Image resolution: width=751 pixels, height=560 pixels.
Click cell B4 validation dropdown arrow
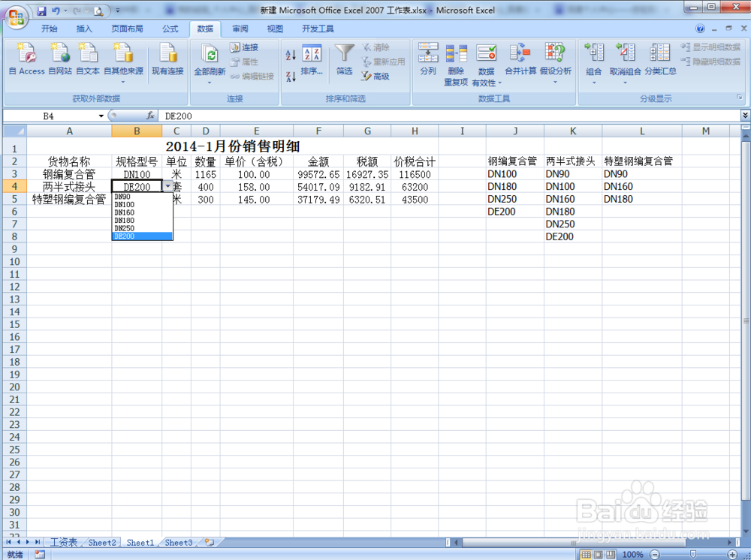tap(167, 186)
